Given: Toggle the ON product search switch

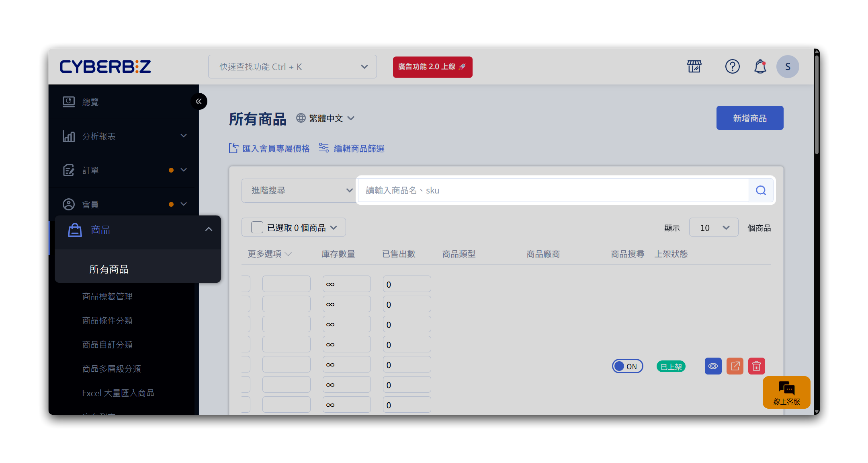Looking at the screenshot, I should tap(627, 366).
